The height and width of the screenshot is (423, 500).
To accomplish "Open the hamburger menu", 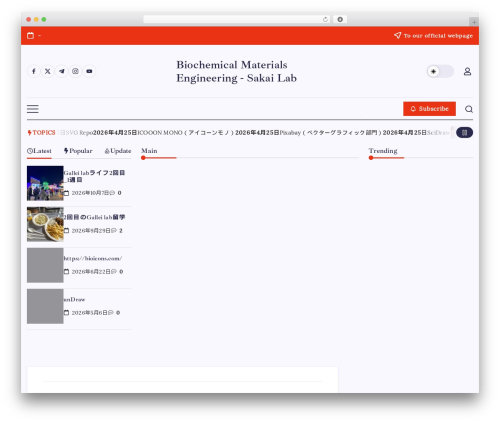I will pos(33,109).
